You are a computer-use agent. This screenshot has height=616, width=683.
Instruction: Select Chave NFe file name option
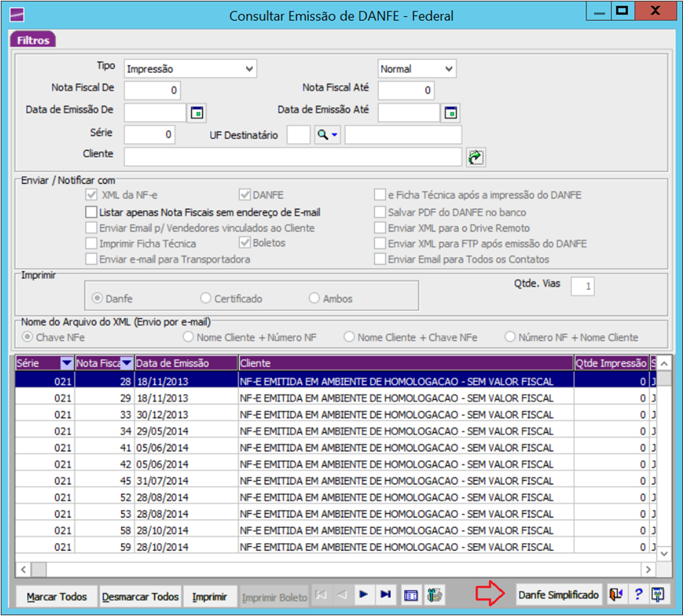28,337
